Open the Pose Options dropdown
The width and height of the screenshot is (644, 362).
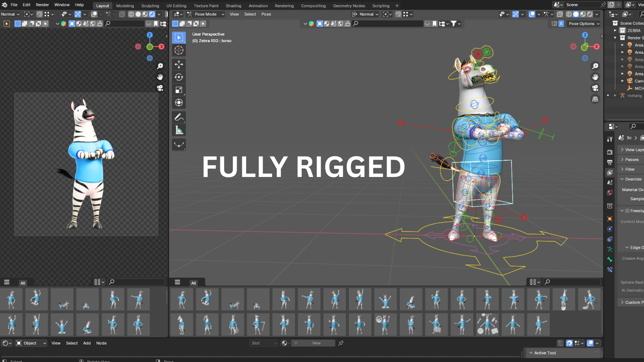(x=584, y=24)
